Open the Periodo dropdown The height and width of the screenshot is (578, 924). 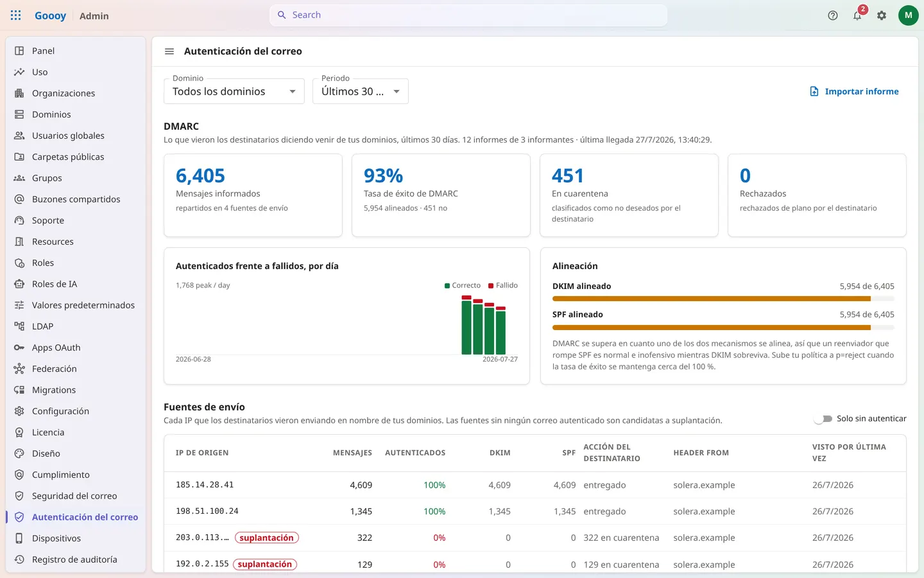[x=361, y=91]
